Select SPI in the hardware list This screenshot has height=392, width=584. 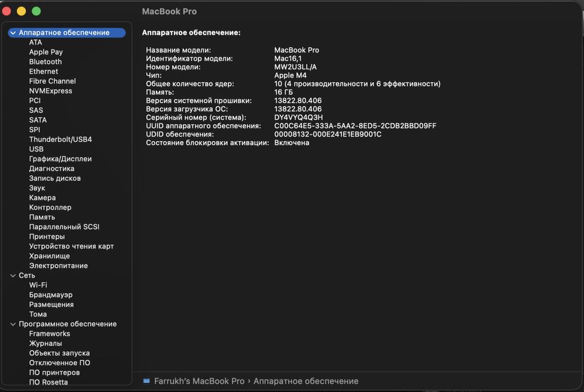(34, 129)
